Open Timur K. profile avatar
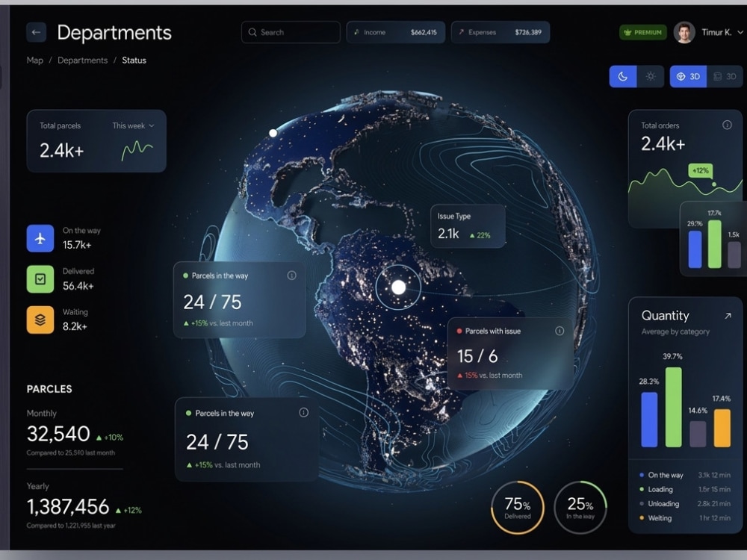This screenshot has width=747, height=560. click(684, 32)
